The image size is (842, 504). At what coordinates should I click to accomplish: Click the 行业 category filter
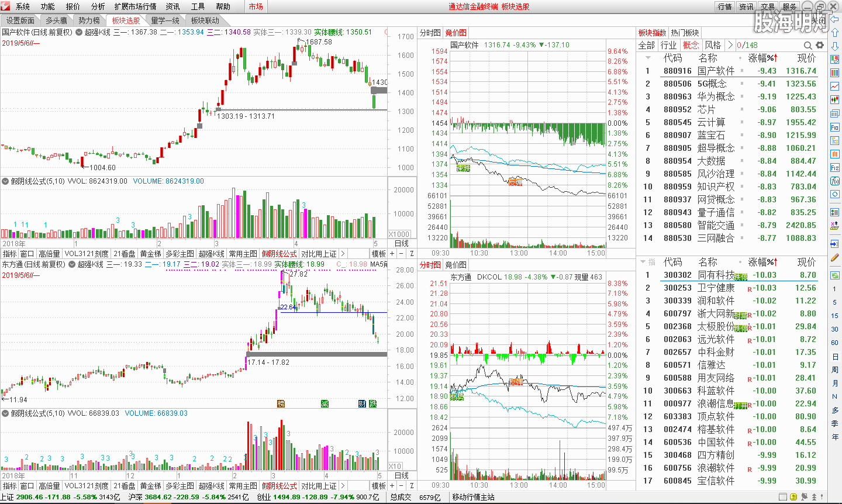669,45
